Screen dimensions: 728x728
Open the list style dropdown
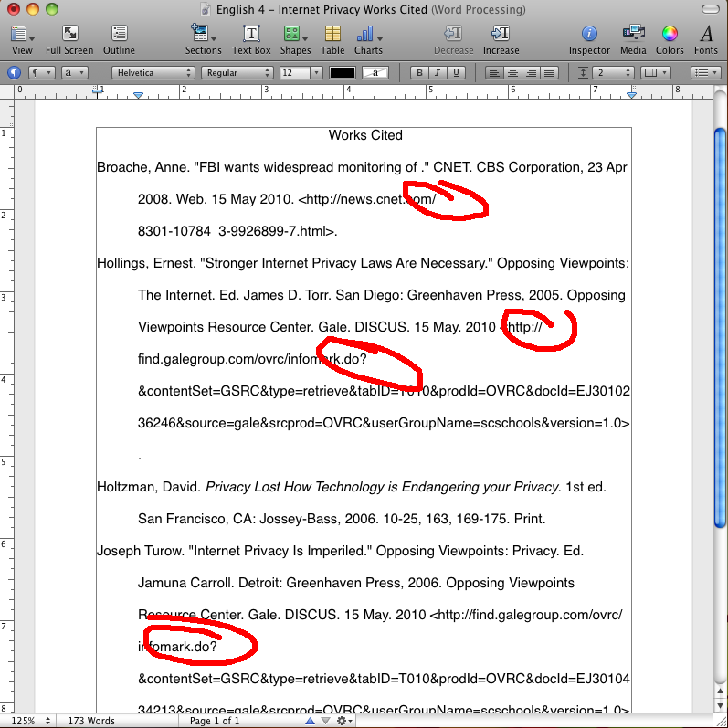[x=705, y=73]
